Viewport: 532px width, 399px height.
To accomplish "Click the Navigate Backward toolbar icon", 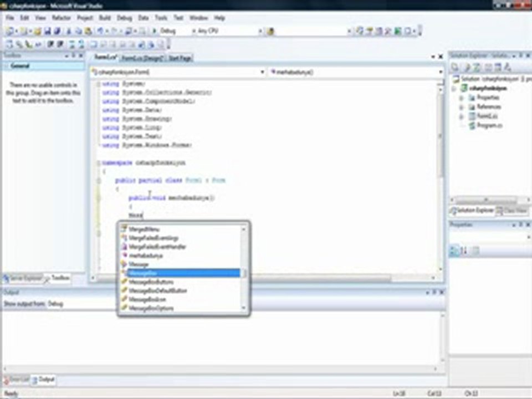I will click(x=129, y=31).
